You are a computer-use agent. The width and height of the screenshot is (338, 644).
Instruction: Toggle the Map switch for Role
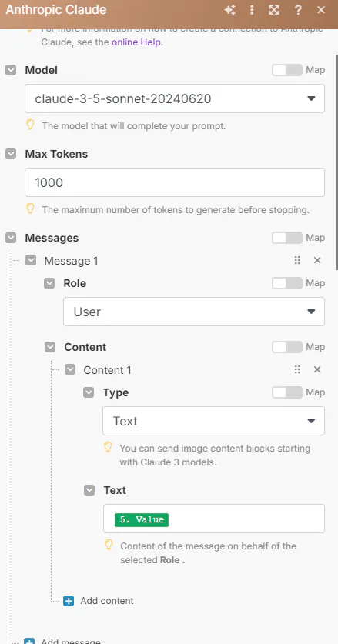pyautogui.click(x=287, y=283)
